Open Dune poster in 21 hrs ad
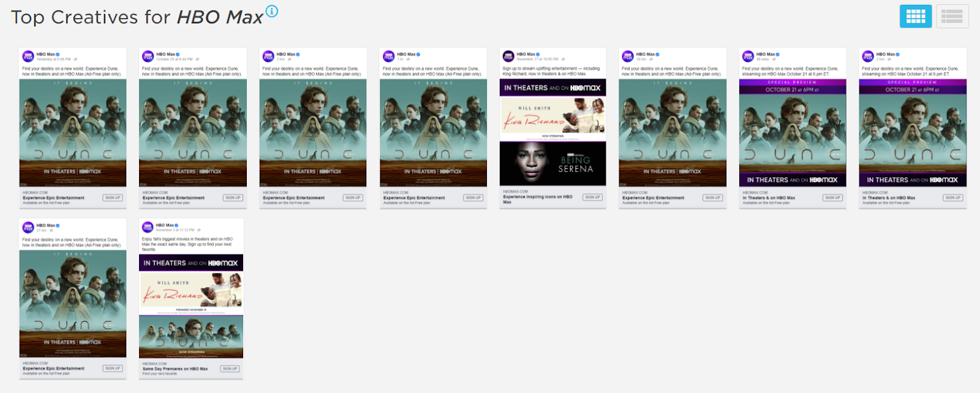 click(x=73, y=303)
